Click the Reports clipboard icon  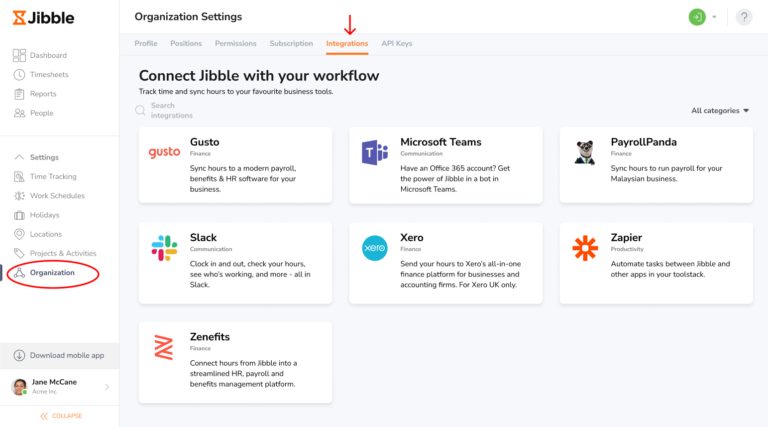[20, 94]
